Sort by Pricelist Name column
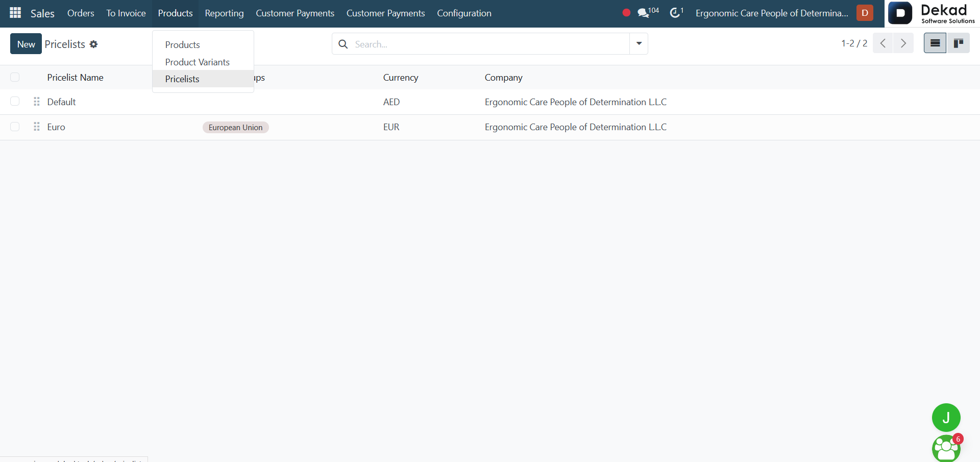Image resolution: width=980 pixels, height=462 pixels. (75, 78)
